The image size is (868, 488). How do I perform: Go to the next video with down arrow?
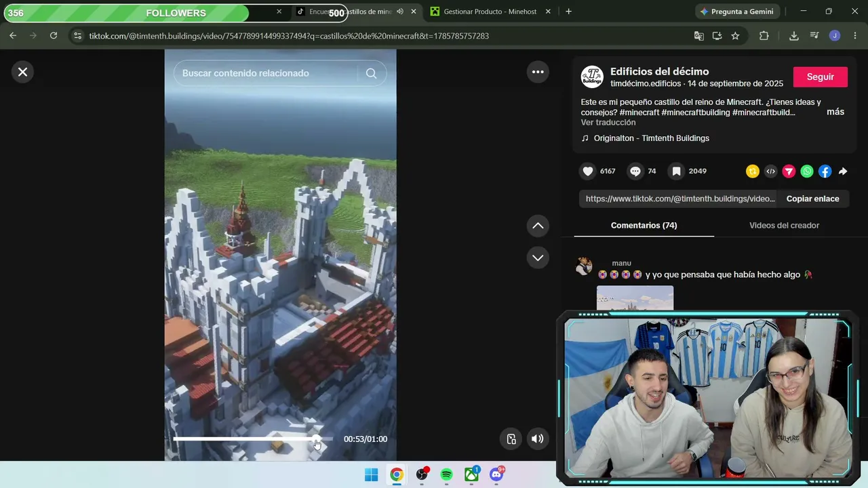(538, 258)
